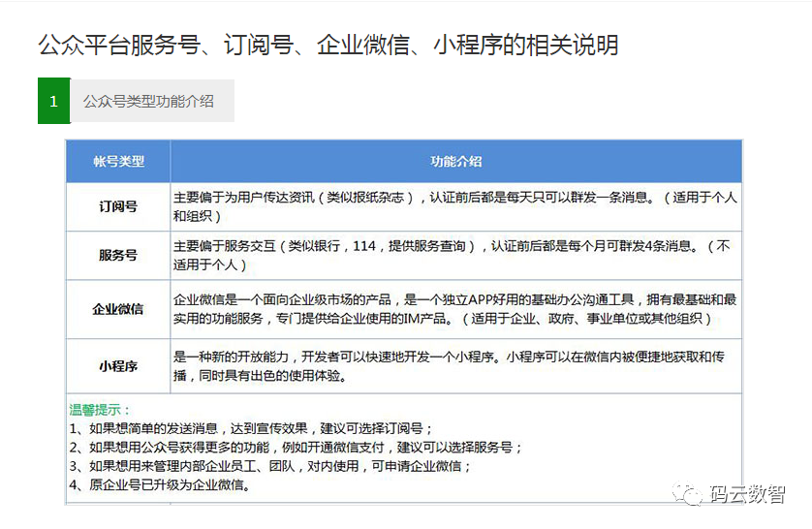Click tip 3 about managing 内部企业员工、团队
812x529 pixels.
pos(269,466)
